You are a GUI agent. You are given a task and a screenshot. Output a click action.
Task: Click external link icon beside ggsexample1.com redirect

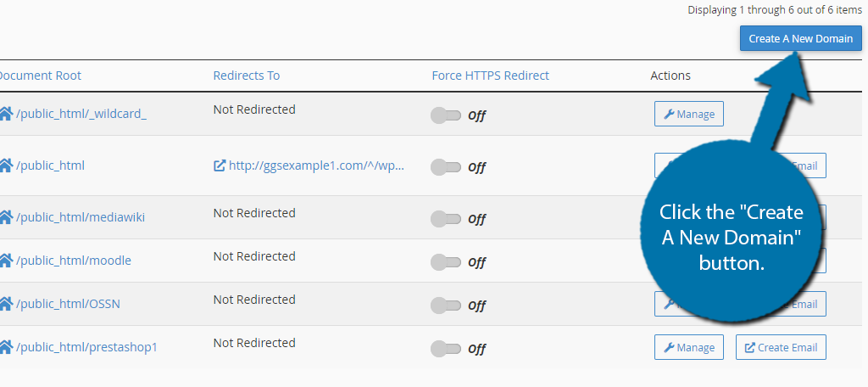click(220, 165)
